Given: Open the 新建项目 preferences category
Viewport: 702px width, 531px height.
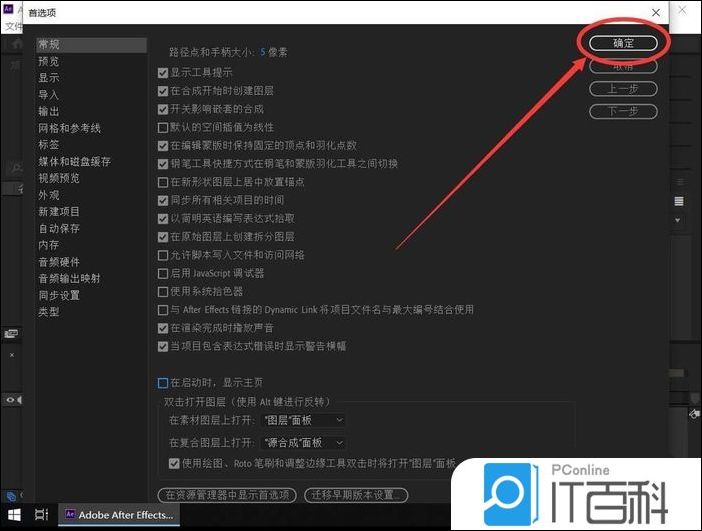Looking at the screenshot, I should (59, 212).
